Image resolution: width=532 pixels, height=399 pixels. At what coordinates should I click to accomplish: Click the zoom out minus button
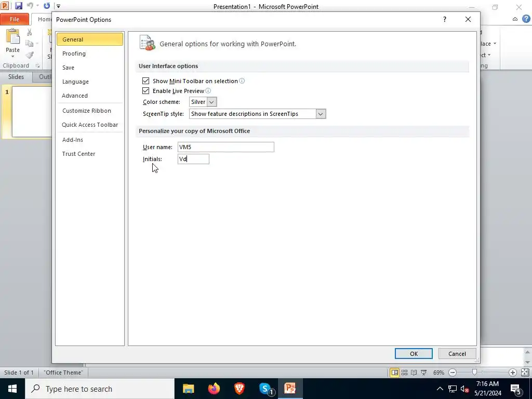coord(453,373)
